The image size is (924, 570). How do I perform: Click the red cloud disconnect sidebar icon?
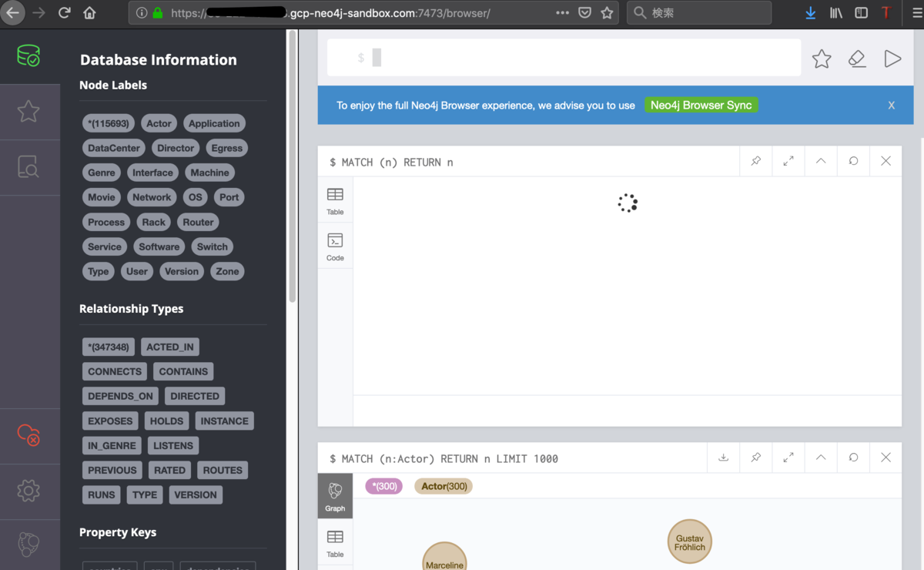[x=30, y=435]
